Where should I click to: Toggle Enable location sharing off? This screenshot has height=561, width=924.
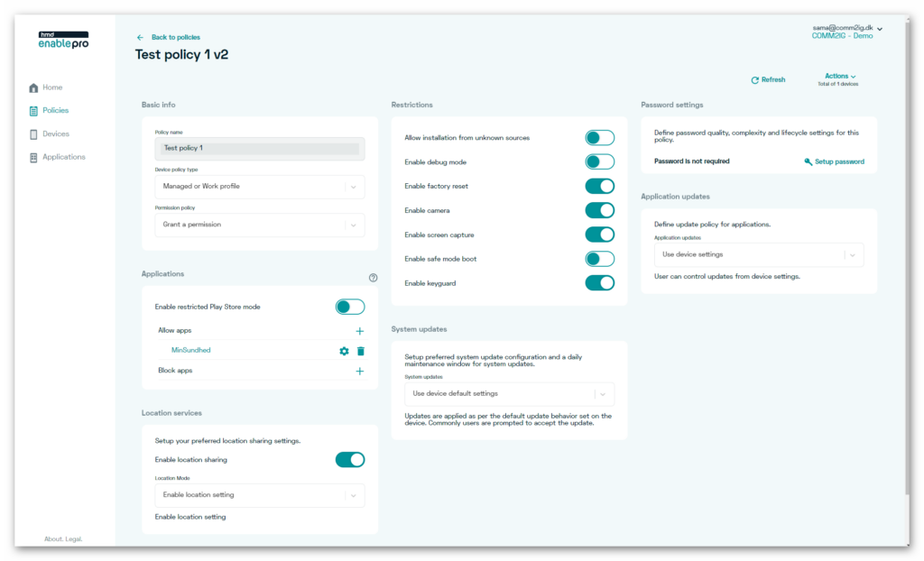350,460
